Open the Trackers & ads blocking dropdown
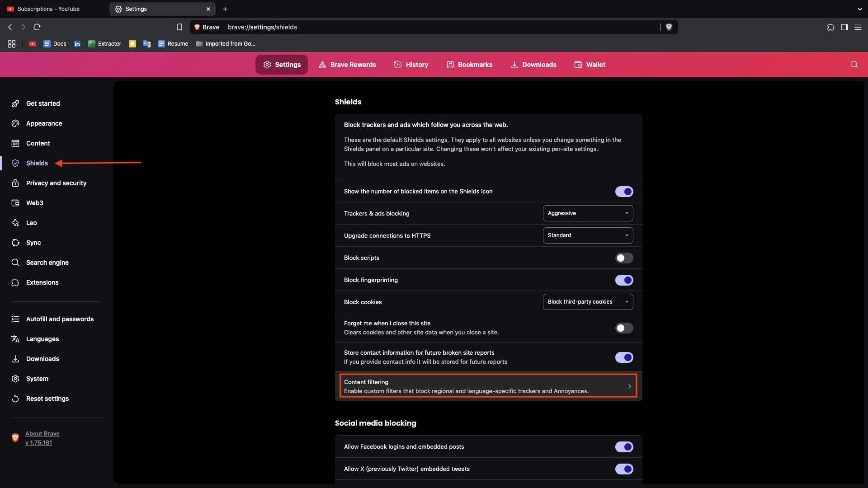The width and height of the screenshot is (868, 488). click(x=587, y=213)
